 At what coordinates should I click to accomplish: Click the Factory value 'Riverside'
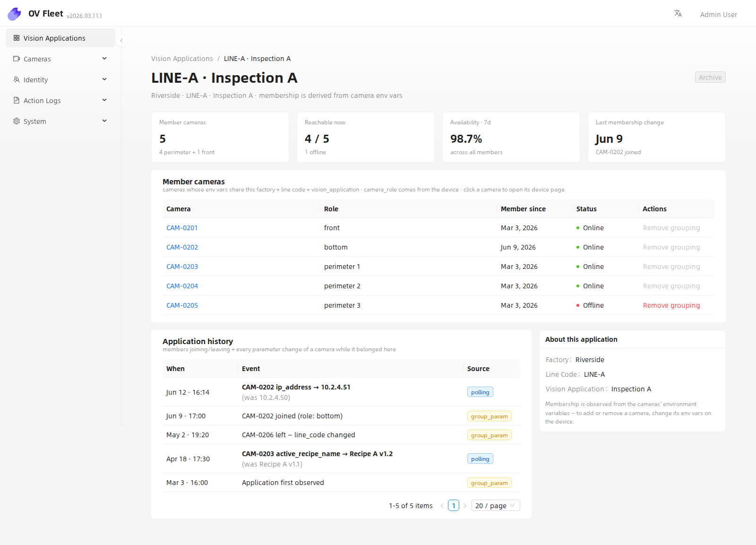click(x=590, y=360)
